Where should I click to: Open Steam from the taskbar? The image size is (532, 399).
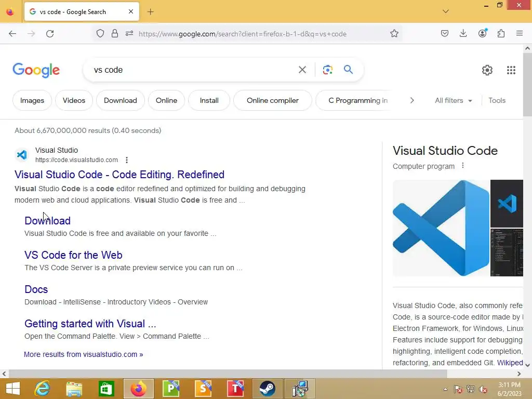[268, 389]
